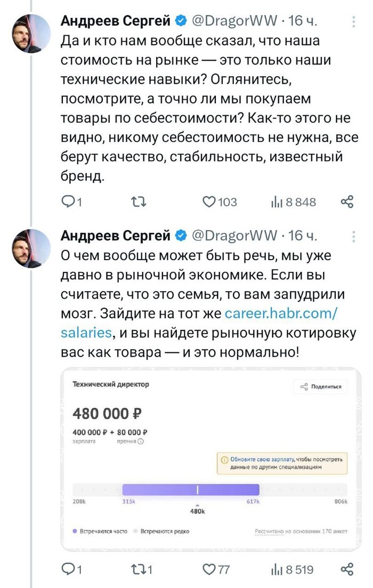Open the career.habr.com/salaries link

pos(280,313)
